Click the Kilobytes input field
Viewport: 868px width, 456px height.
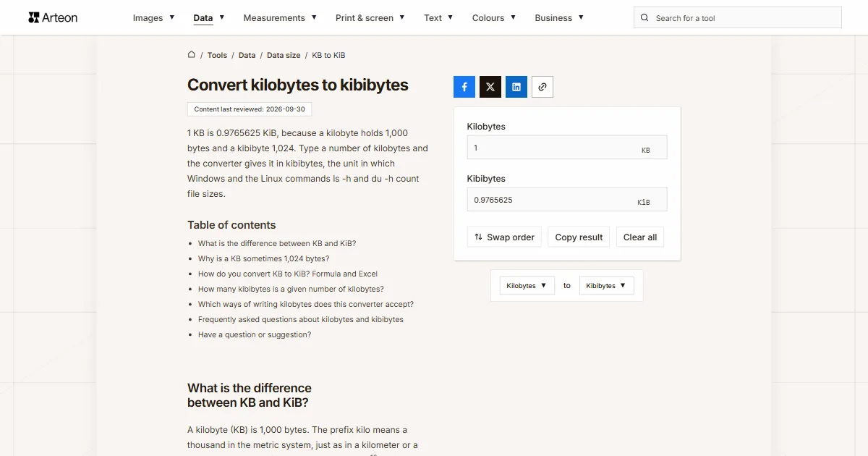point(567,148)
